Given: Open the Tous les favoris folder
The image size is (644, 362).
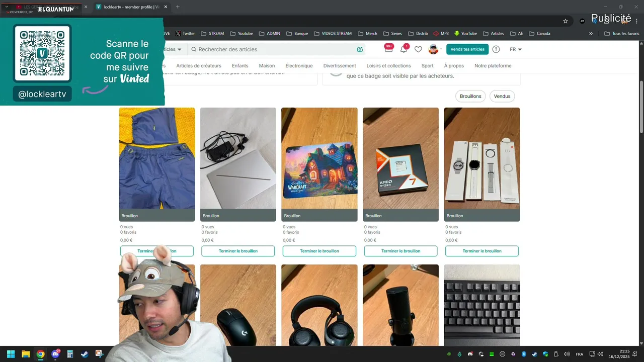Looking at the screenshot, I should [x=621, y=34].
